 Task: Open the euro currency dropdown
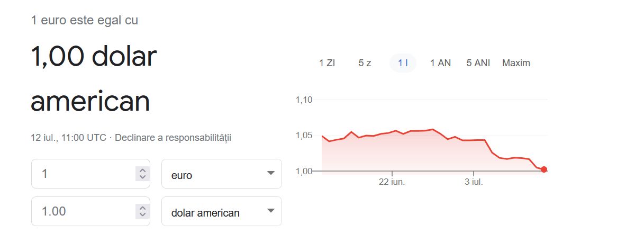point(222,174)
